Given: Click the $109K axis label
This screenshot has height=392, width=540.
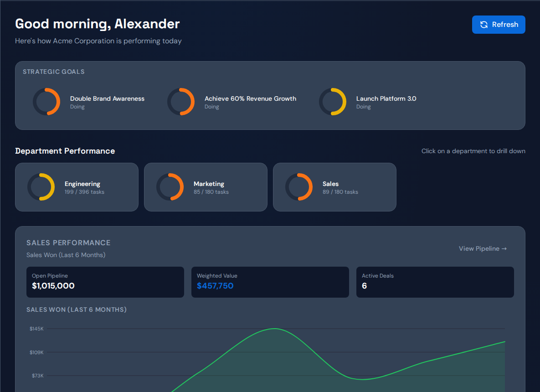Looking at the screenshot, I should [36, 352].
